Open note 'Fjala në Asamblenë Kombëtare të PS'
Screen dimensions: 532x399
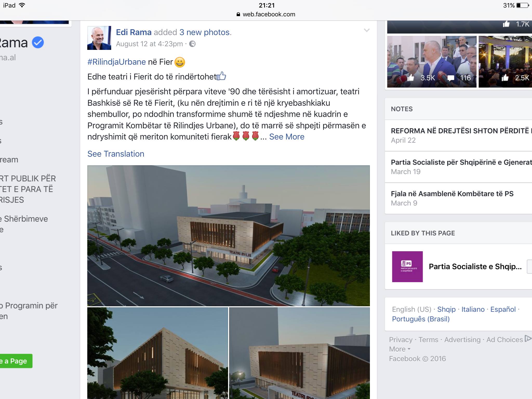(x=452, y=194)
